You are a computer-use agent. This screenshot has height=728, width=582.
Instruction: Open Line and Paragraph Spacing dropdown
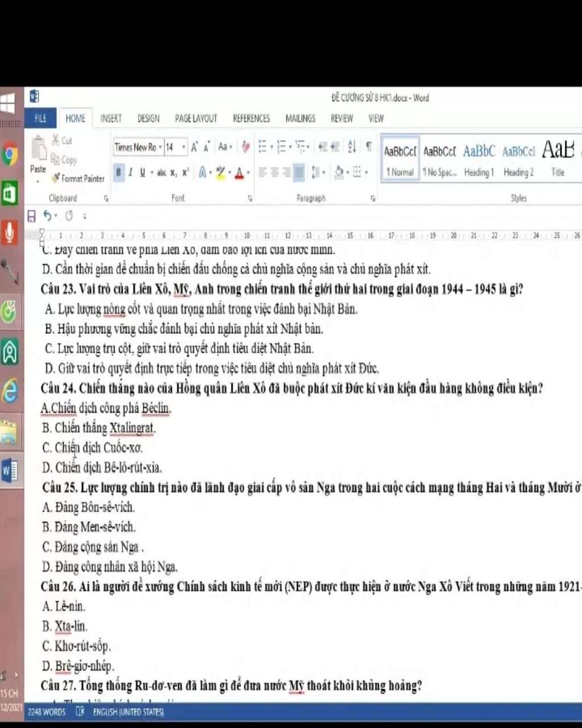point(318,172)
